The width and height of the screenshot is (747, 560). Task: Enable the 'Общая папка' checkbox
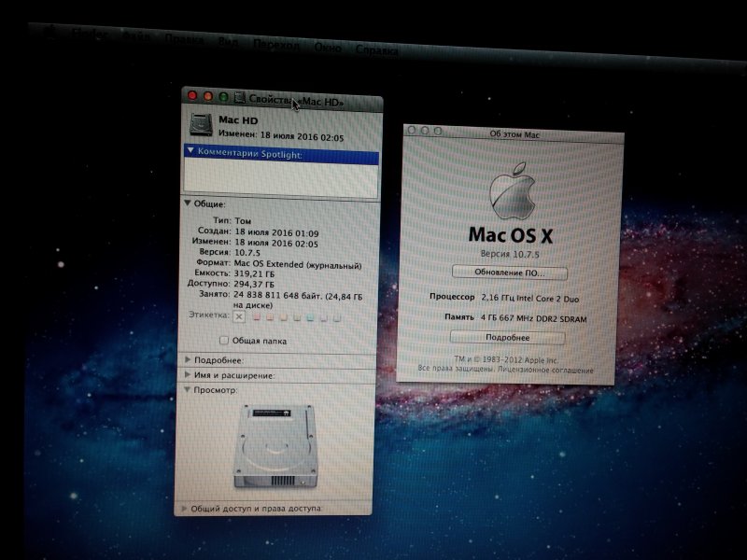tap(224, 341)
